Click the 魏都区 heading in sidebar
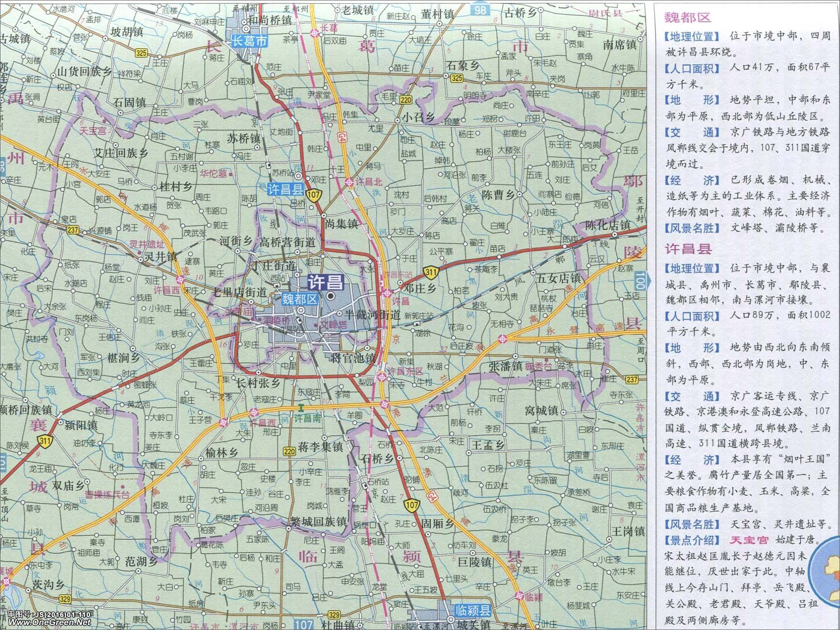The width and height of the screenshot is (840, 630). (688, 18)
